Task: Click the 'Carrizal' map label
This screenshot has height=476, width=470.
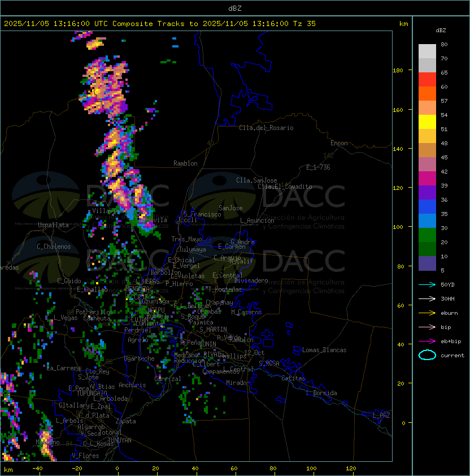Action: tap(168, 379)
